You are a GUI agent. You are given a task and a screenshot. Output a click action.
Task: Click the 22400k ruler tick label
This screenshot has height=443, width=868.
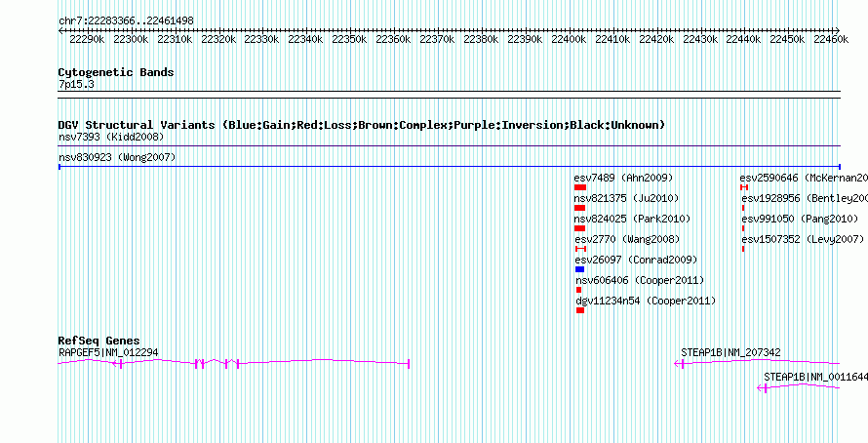pyautogui.click(x=569, y=39)
